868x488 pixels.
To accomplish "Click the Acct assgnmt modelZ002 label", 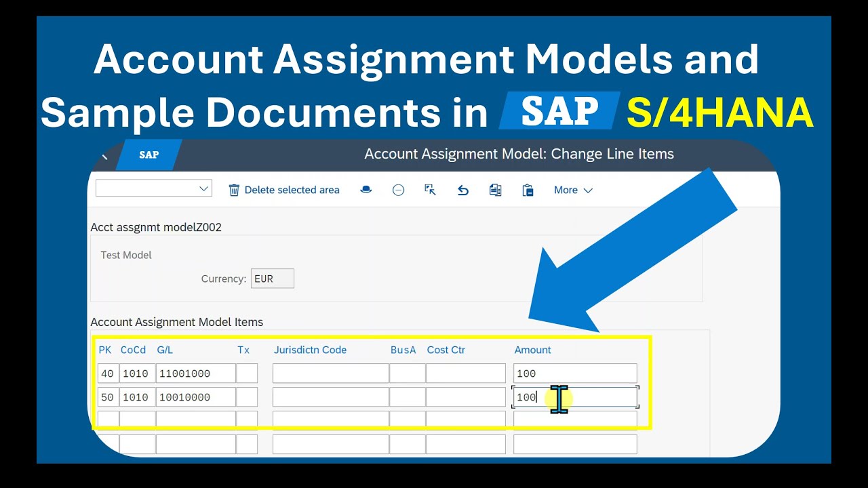I will tap(156, 227).
